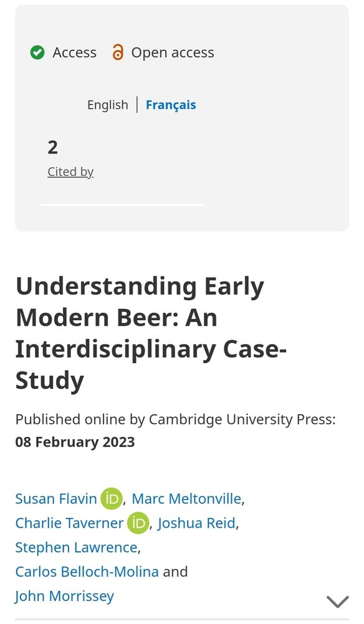Open Joshua Reid's author profile
The image size is (364, 624).
coord(196,523)
